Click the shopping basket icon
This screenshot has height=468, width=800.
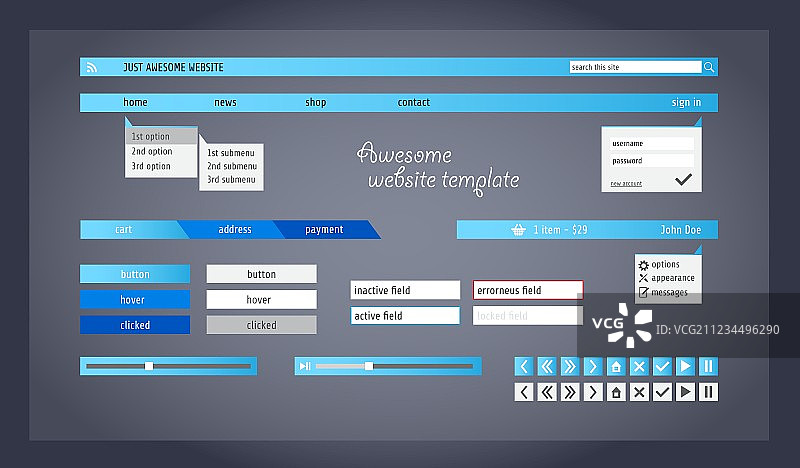[518, 230]
